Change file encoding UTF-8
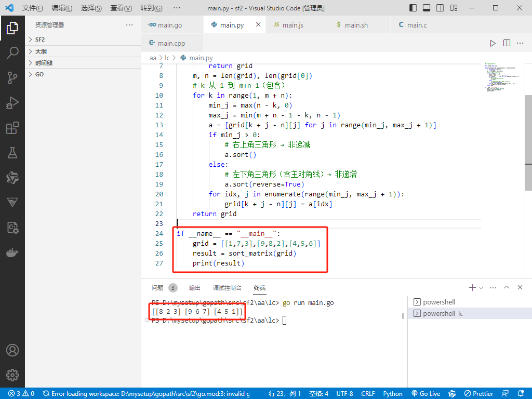Screen dimensions: 532x399 point(344,394)
